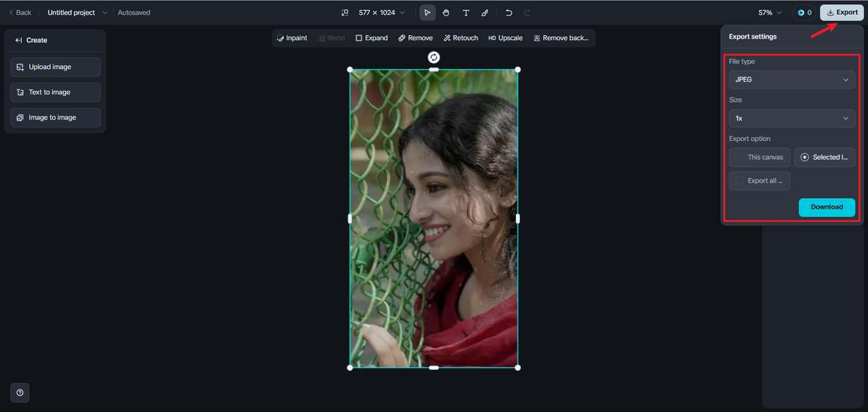Click Remove background tool
Image resolution: width=868 pixels, height=412 pixels.
coord(561,38)
